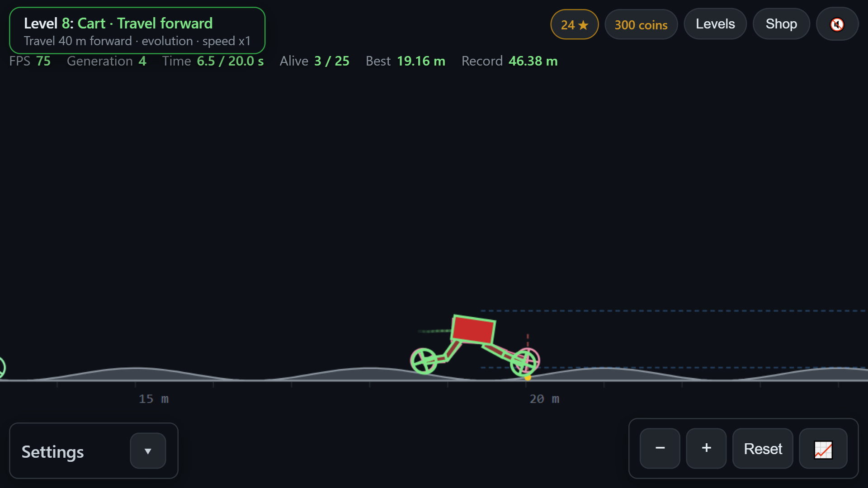Check the 24 stars counter
Viewport: 868px width, 488px height.
pyautogui.click(x=575, y=24)
